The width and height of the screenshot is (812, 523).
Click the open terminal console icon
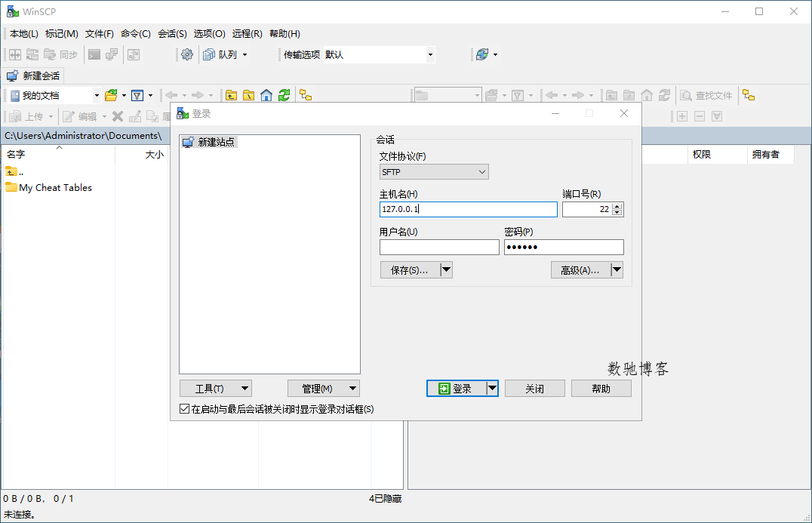94,54
